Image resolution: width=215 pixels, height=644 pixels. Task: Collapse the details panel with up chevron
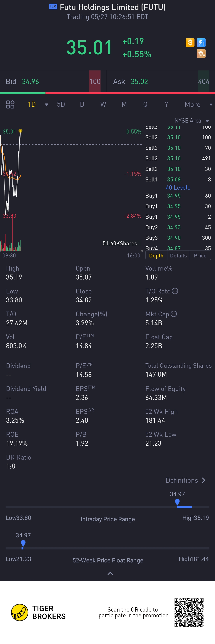tap(110, 574)
